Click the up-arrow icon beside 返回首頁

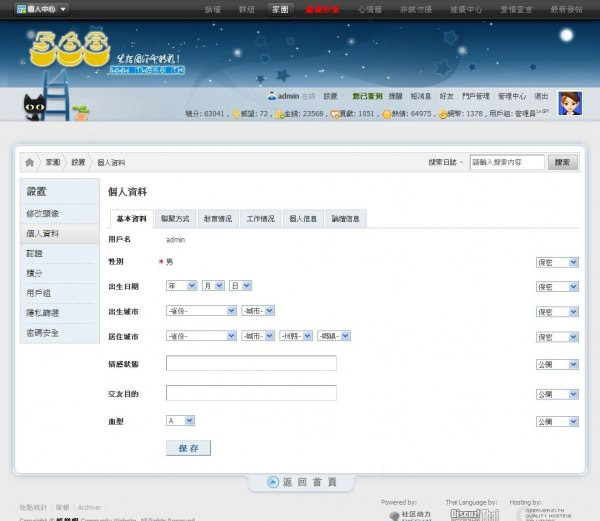(272, 482)
